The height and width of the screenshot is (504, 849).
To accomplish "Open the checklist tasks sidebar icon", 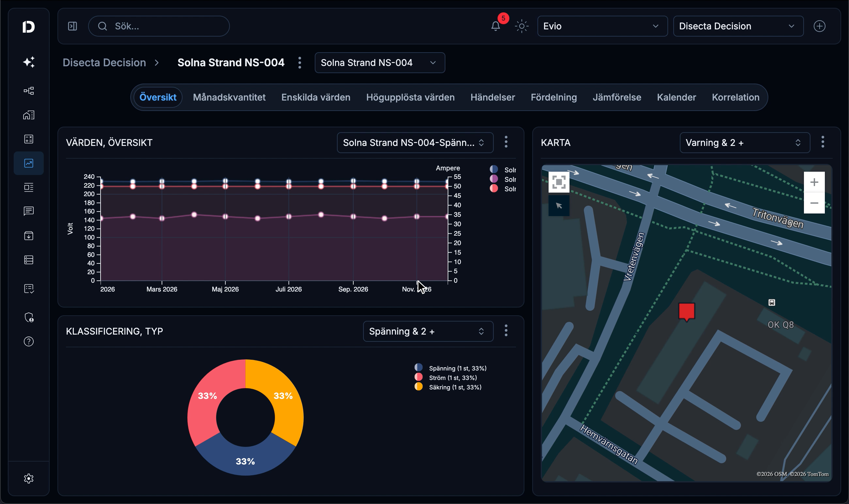I will tap(29, 289).
